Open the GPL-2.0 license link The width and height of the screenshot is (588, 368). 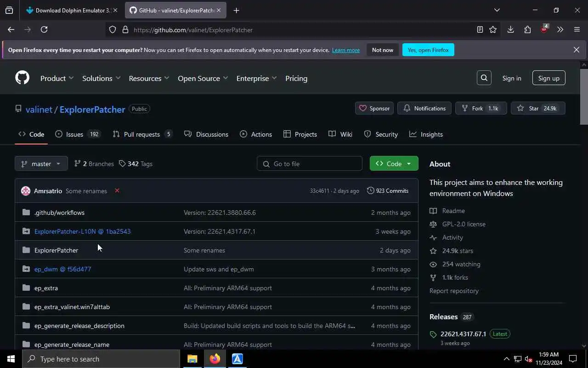(464, 224)
